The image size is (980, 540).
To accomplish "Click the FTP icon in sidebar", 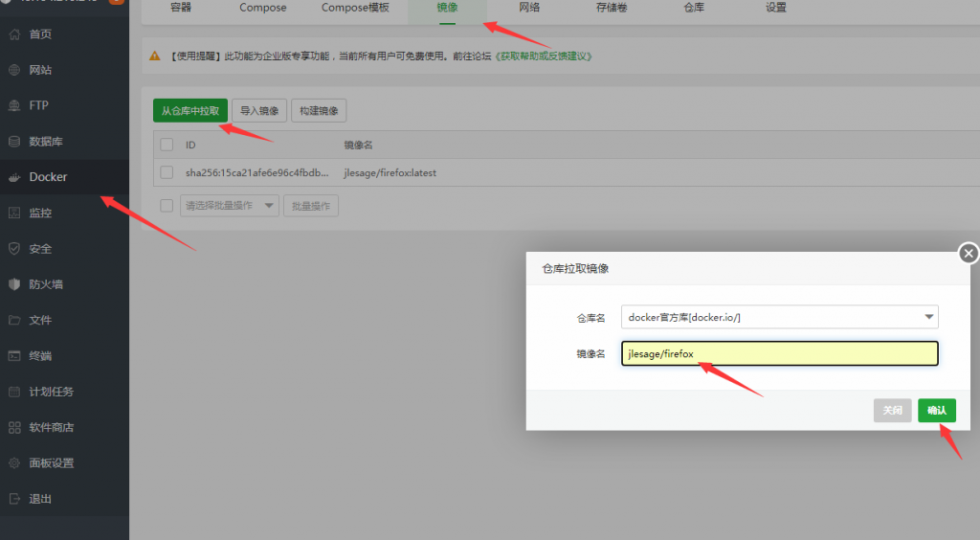I will (x=14, y=105).
